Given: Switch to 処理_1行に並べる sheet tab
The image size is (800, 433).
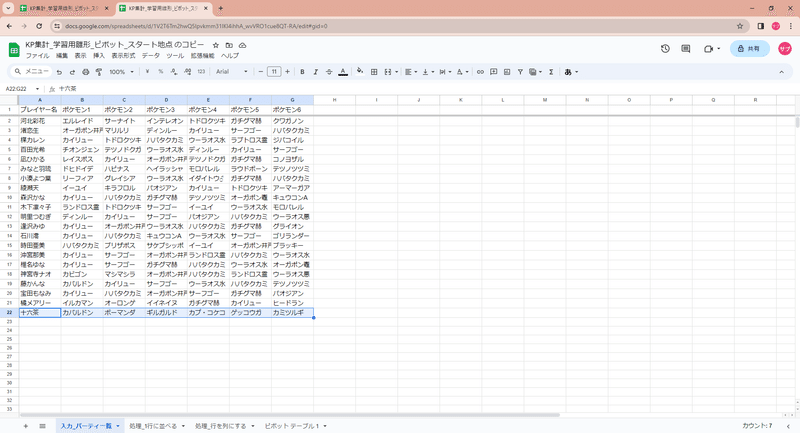Looking at the screenshot, I should (x=153, y=426).
